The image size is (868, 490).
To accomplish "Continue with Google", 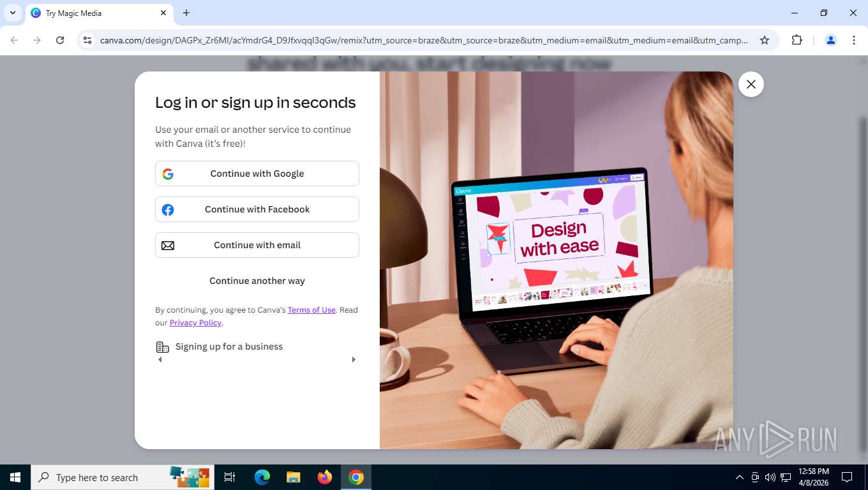I will click(x=257, y=174).
